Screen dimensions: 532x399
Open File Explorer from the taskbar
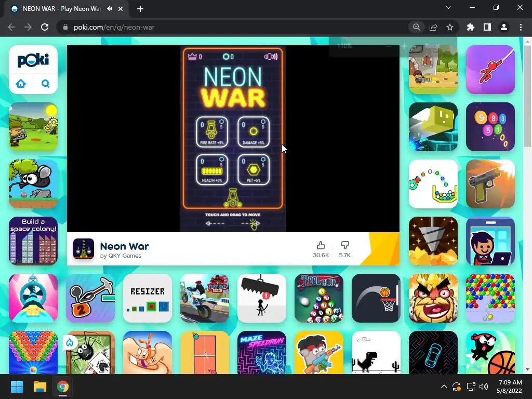coord(39,387)
